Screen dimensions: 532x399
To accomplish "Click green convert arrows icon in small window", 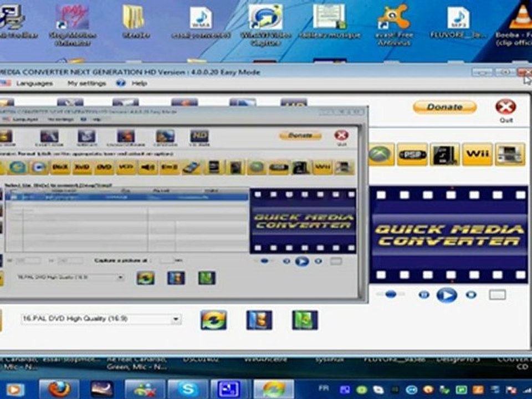I will (146, 278).
